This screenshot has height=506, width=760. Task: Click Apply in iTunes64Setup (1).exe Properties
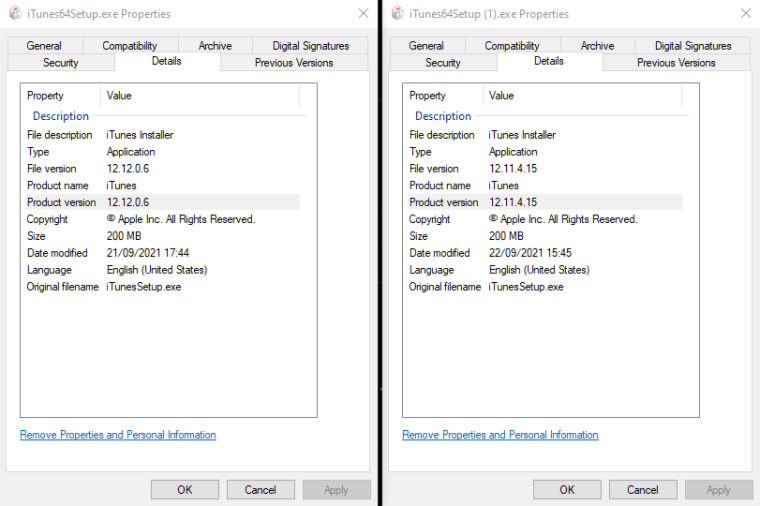point(719,490)
